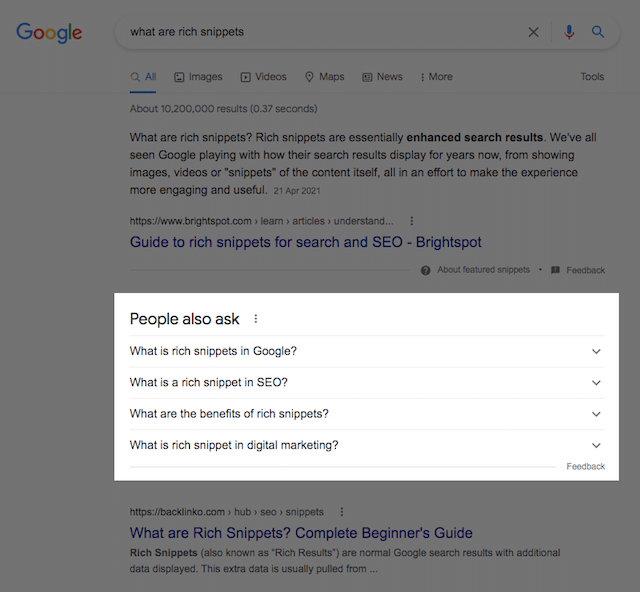
Task: Switch to the Images tab
Action: click(198, 77)
